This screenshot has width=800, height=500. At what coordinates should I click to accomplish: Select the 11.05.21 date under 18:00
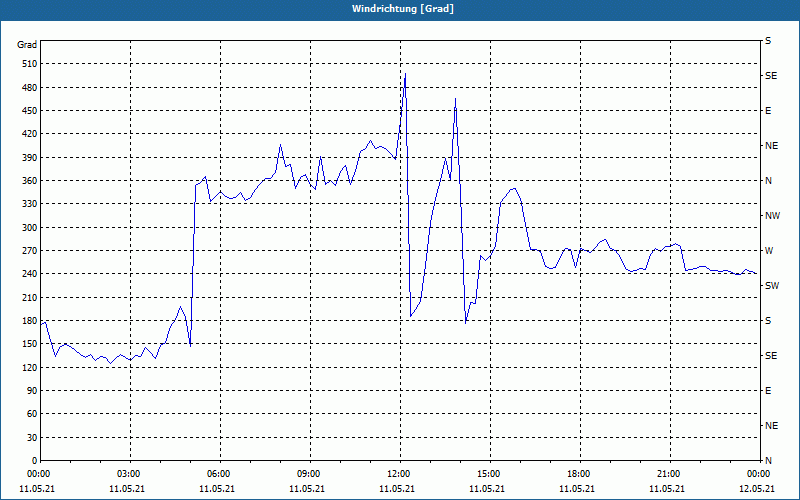pos(578,489)
